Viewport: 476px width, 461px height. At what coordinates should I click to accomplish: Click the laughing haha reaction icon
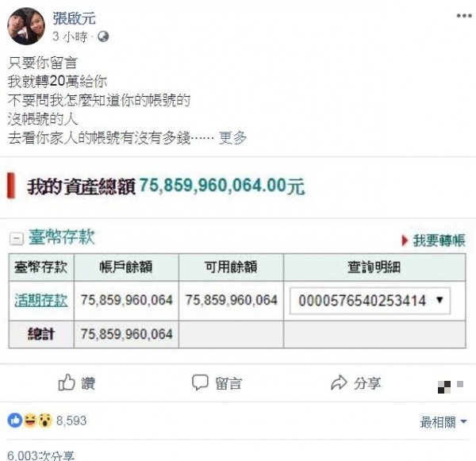[x=30, y=421]
